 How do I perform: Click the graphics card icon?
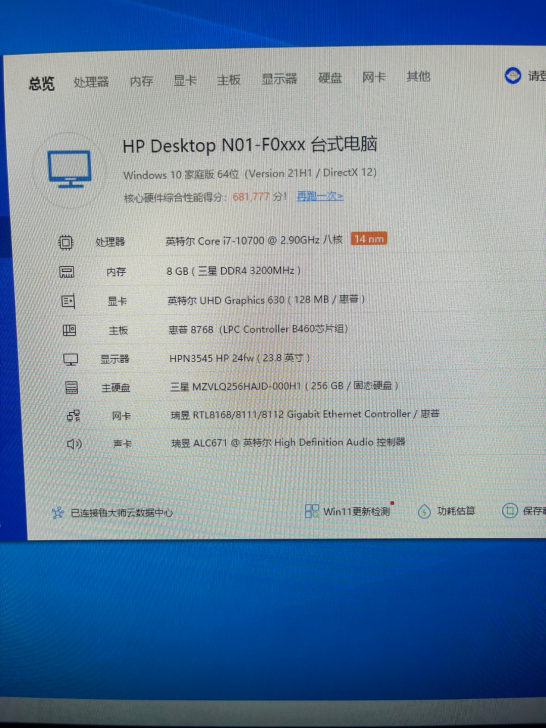68,301
